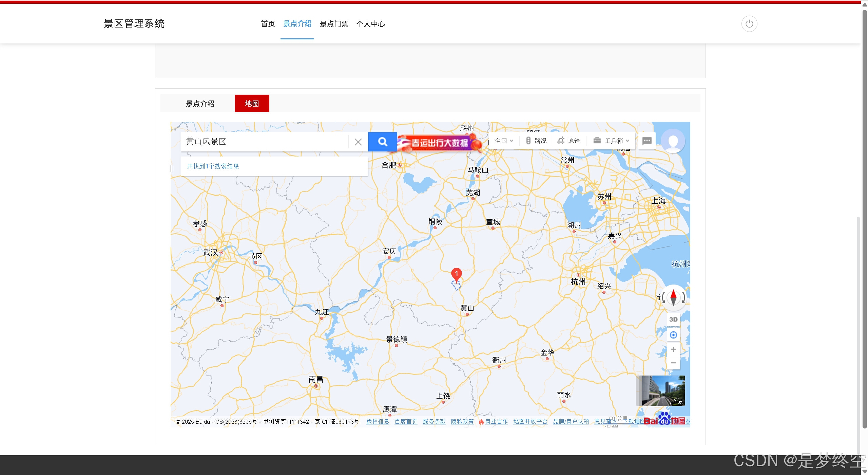Click the user avatar on map

pyautogui.click(x=673, y=141)
